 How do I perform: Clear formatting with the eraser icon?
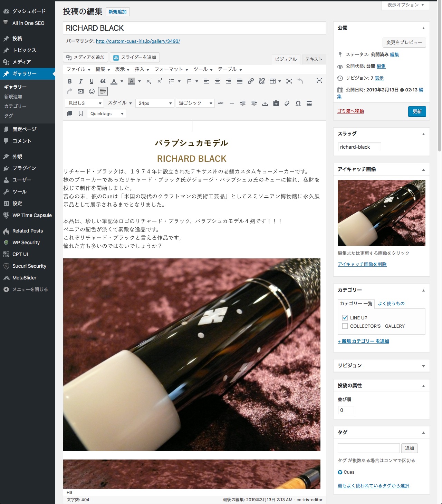(287, 103)
